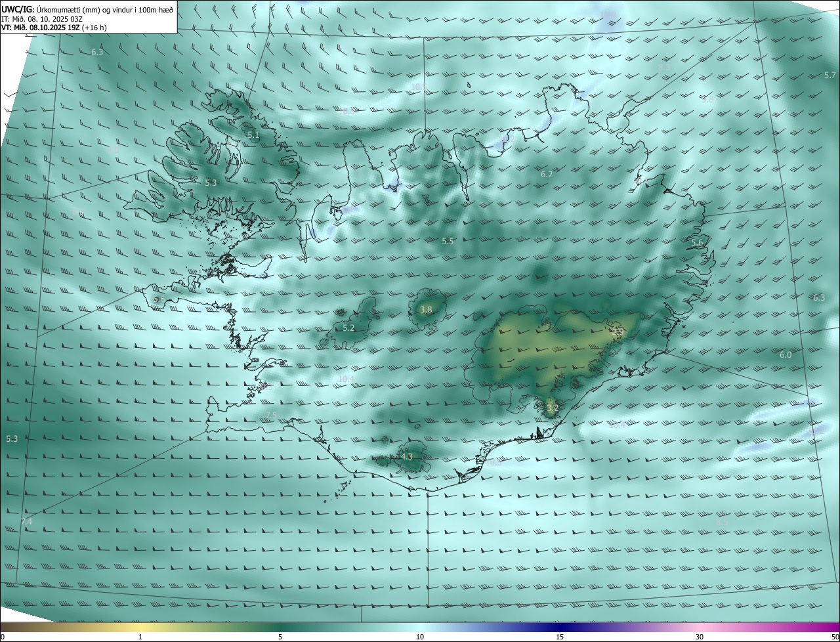Click the 6.6 precipitation value
The height and width of the screenshot is (642, 840).
tap(159, 299)
